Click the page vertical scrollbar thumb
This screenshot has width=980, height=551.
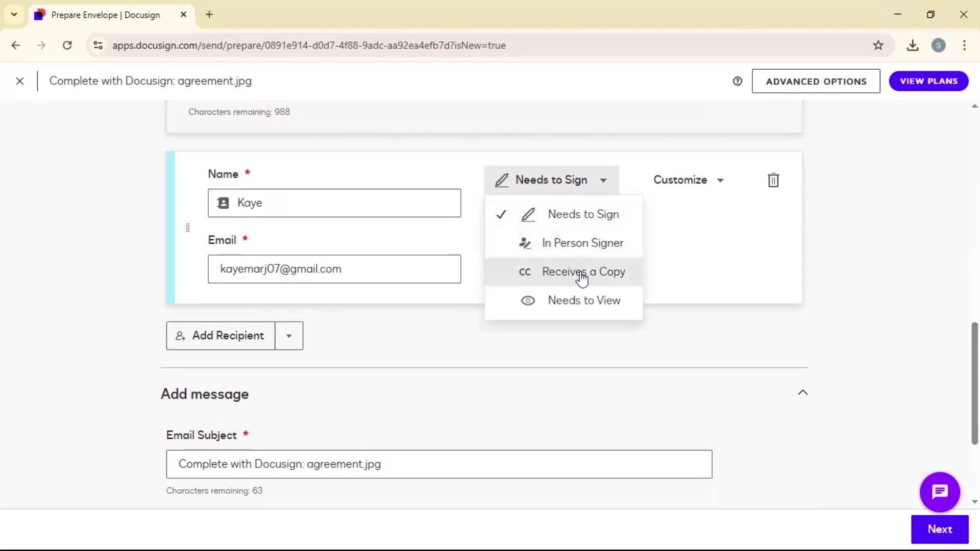[974, 383]
